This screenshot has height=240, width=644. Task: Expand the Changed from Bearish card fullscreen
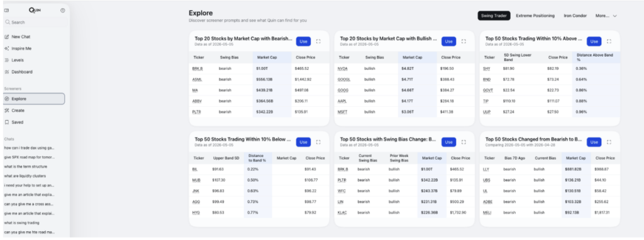coord(609,142)
